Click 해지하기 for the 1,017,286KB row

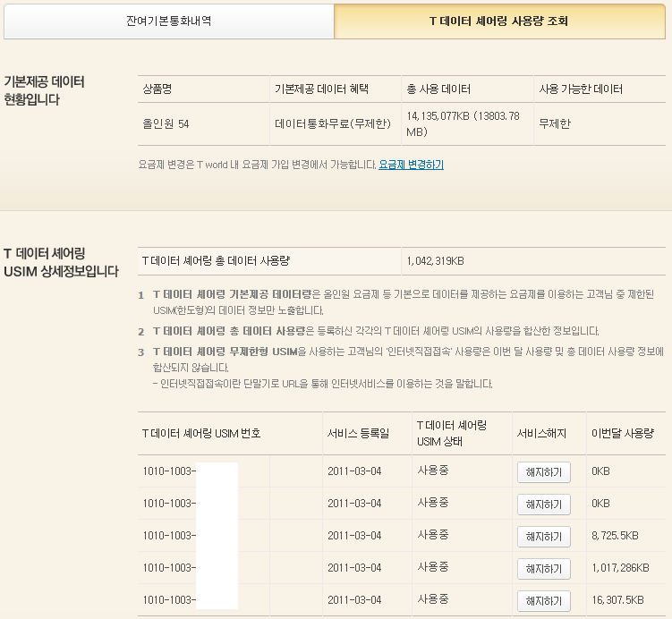[543, 568]
